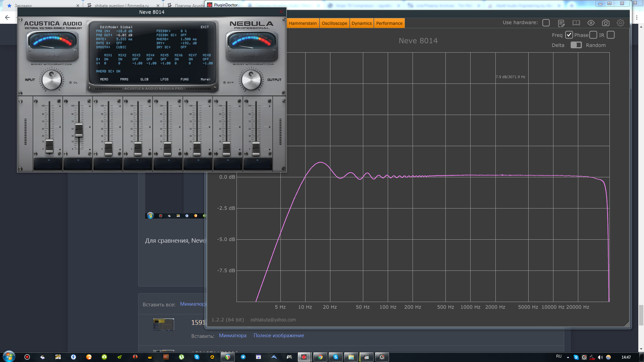Image resolution: width=644 pixels, height=362 pixels.
Task: Click the AHEAD 1.500 ms value
Action: (189, 39)
